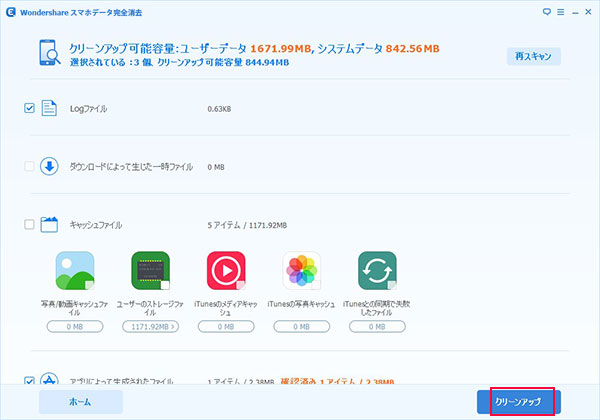Uncheck the Logファイル checkbox
The height and width of the screenshot is (420, 600).
pyautogui.click(x=29, y=108)
